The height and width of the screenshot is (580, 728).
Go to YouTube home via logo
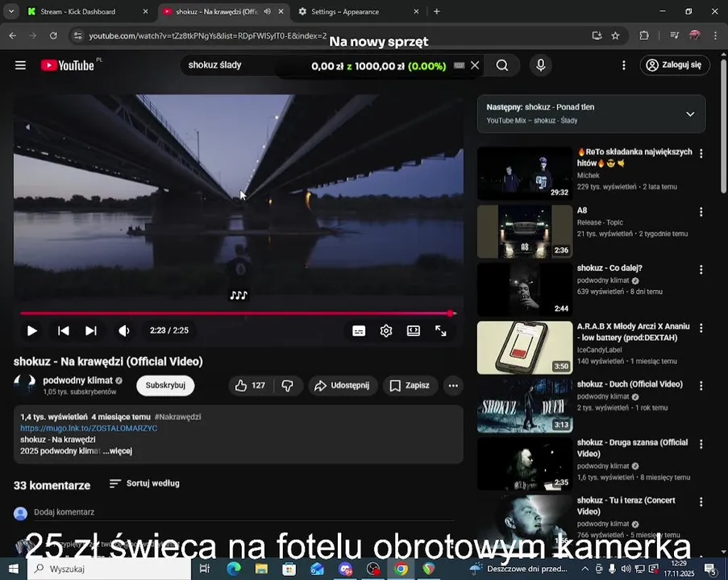point(68,65)
